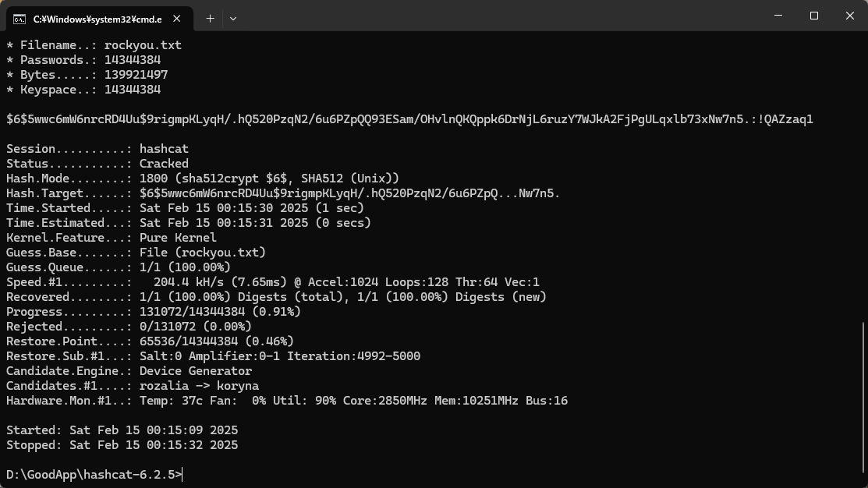This screenshot has width=868, height=488.
Task: Click the Progress 131072/14344384 line
Action: coord(154,312)
